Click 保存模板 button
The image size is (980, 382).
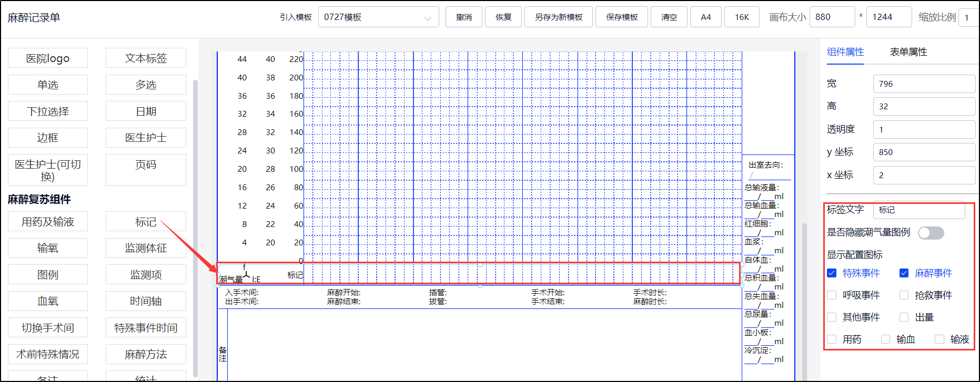622,17
